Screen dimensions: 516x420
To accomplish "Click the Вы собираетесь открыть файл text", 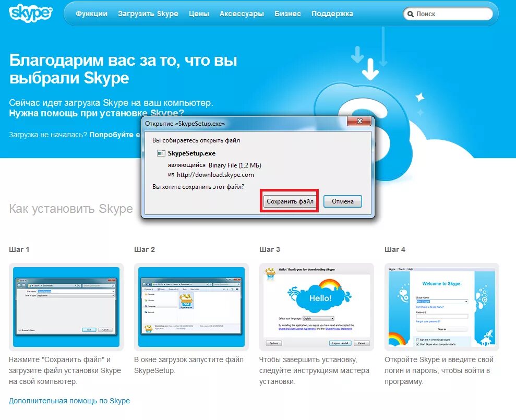I will (196, 140).
